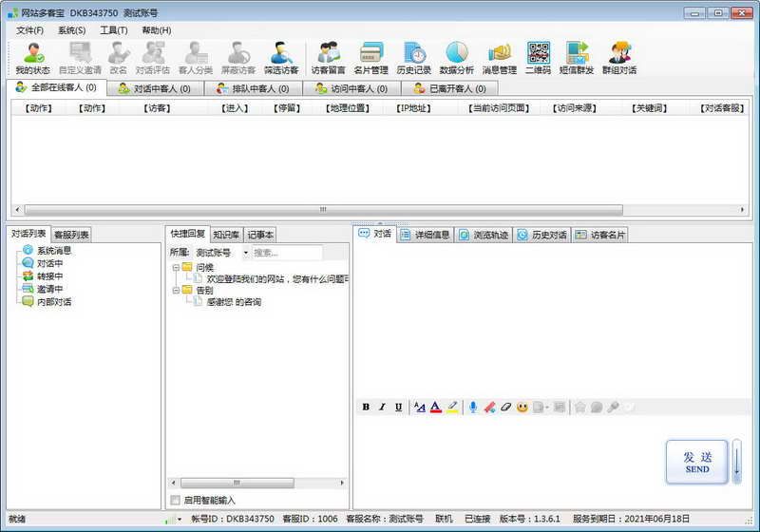Switch to 已离开客人 (0) tab
Image resolution: width=760 pixels, height=532 pixels.
pos(450,88)
